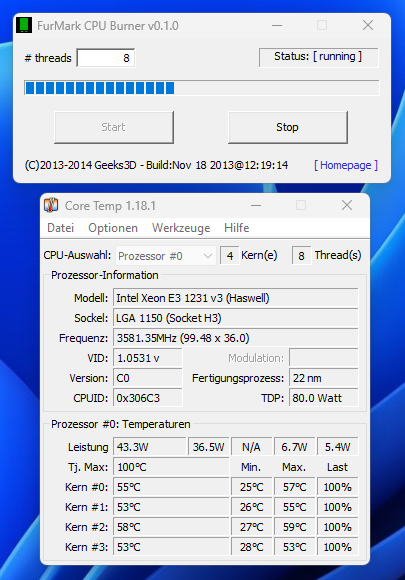Click the Fertigungsprozess value 22 nm
Viewport: 405px width, 580px height.
[x=324, y=378]
